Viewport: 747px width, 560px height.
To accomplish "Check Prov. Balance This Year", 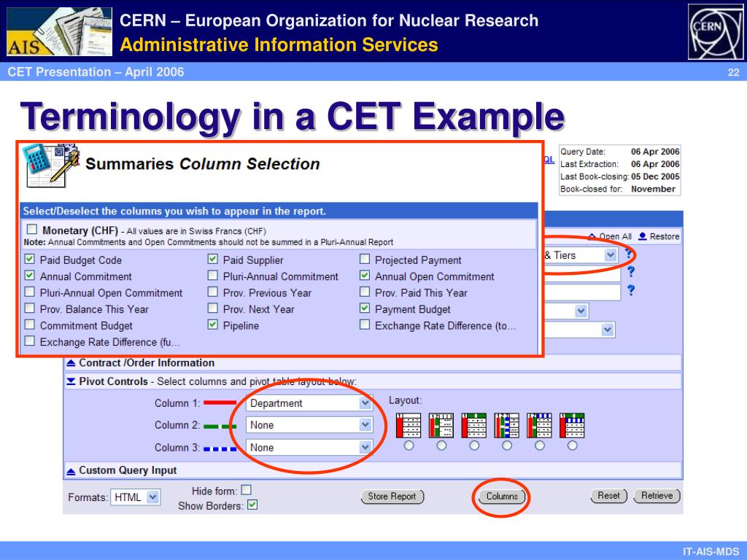I will pyautogui.click(x=29, y=308).
